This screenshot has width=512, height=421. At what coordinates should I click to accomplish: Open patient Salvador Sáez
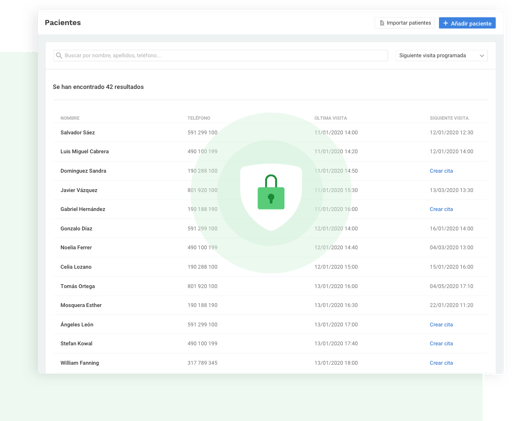[77, 133]
